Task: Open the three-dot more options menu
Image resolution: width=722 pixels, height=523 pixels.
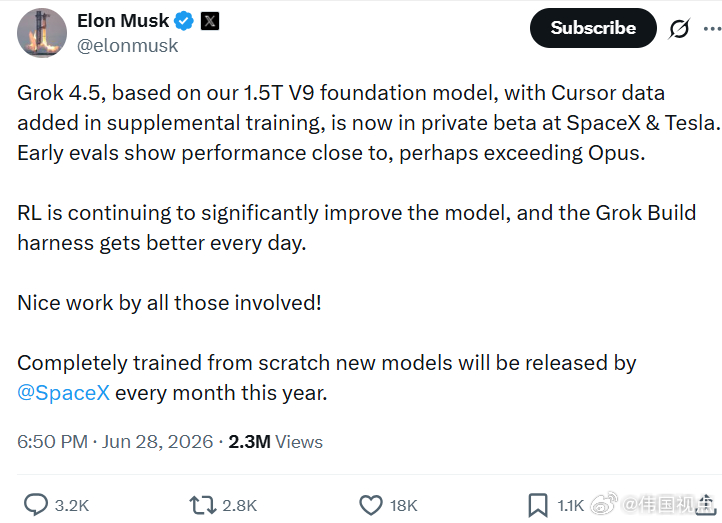Action: point(712,29)
